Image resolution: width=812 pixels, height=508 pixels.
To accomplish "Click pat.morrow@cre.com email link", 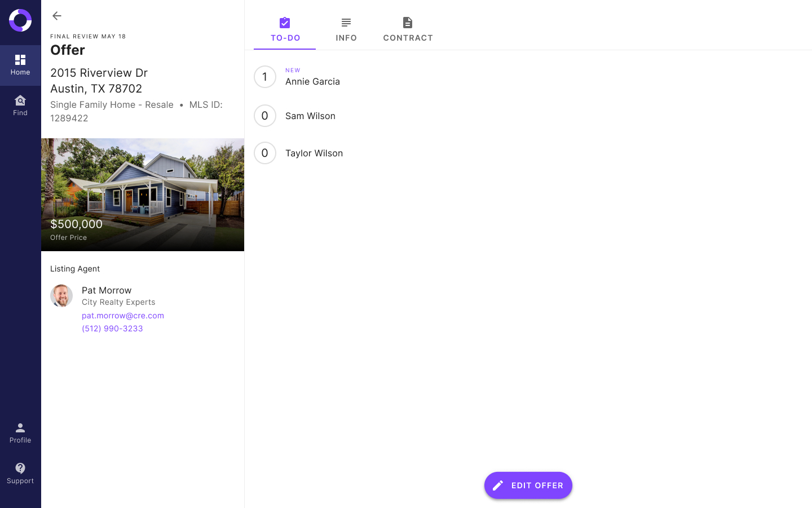I will [123, 316].
